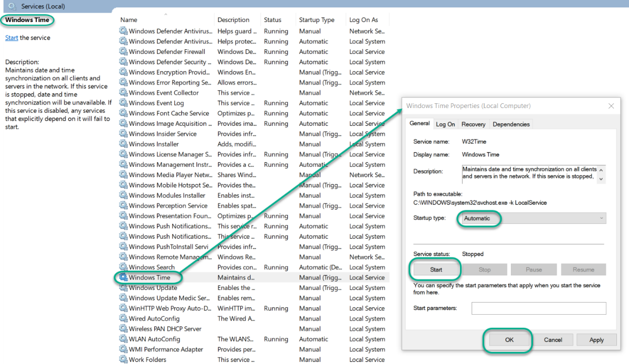Switch to the Log On tab
629x364 pixels.
point(445,124)
